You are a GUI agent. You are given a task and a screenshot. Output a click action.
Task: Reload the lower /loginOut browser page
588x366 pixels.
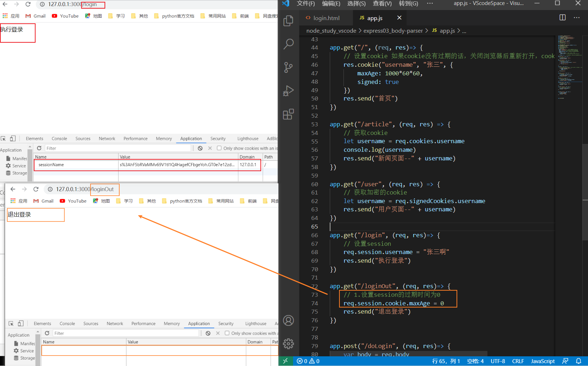tap(36, 189)
